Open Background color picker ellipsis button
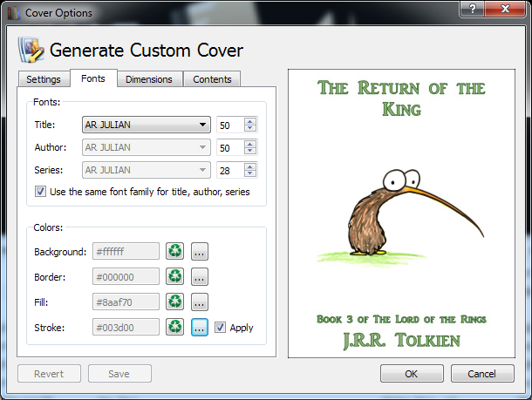The width and height of the screenshot is (532, 400). click(x=200, y=251)
